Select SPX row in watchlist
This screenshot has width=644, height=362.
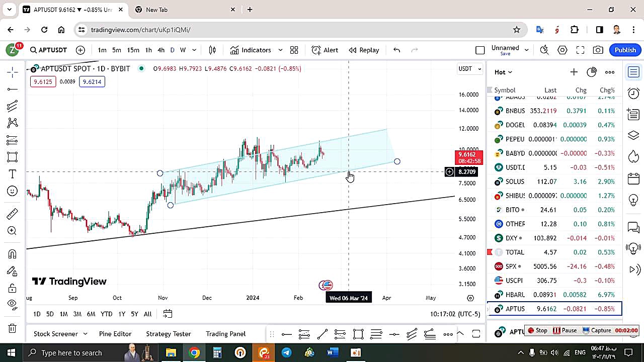click(x=554, y=266)
